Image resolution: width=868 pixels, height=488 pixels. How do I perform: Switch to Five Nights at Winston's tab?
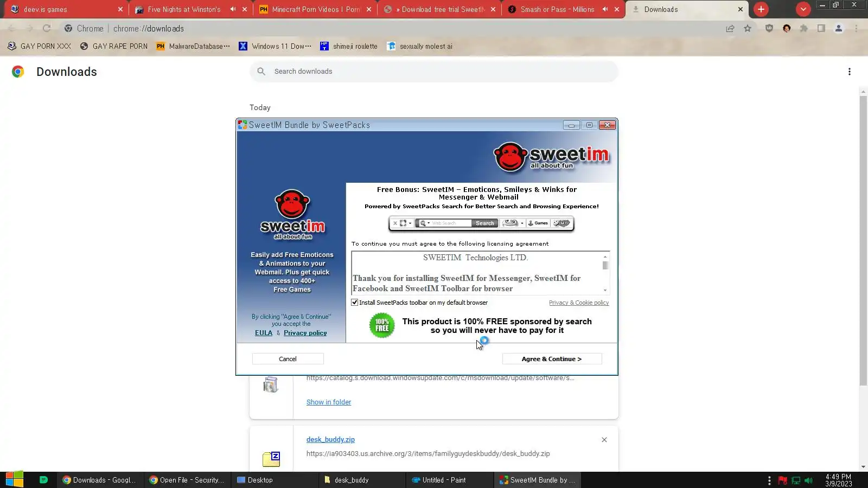point(184,9)
